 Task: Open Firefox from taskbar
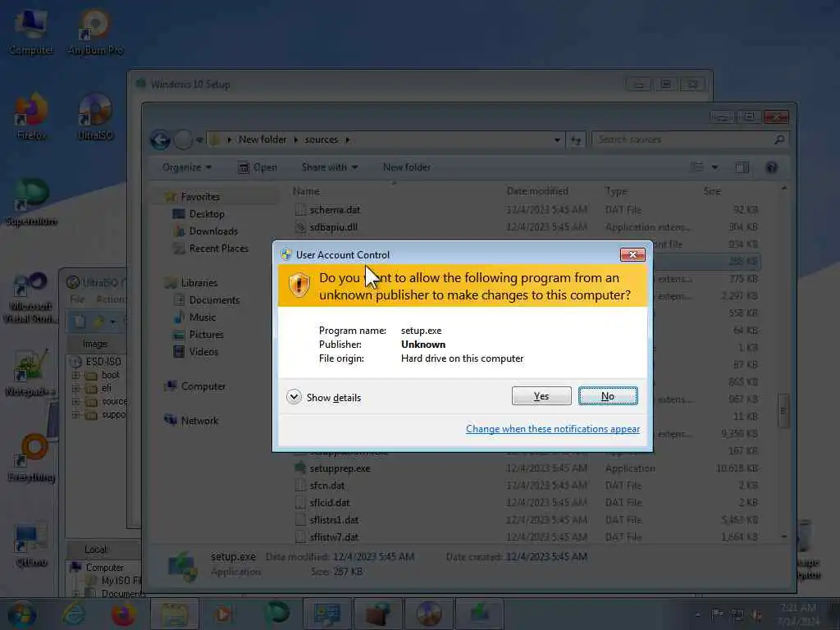(123, 614)
